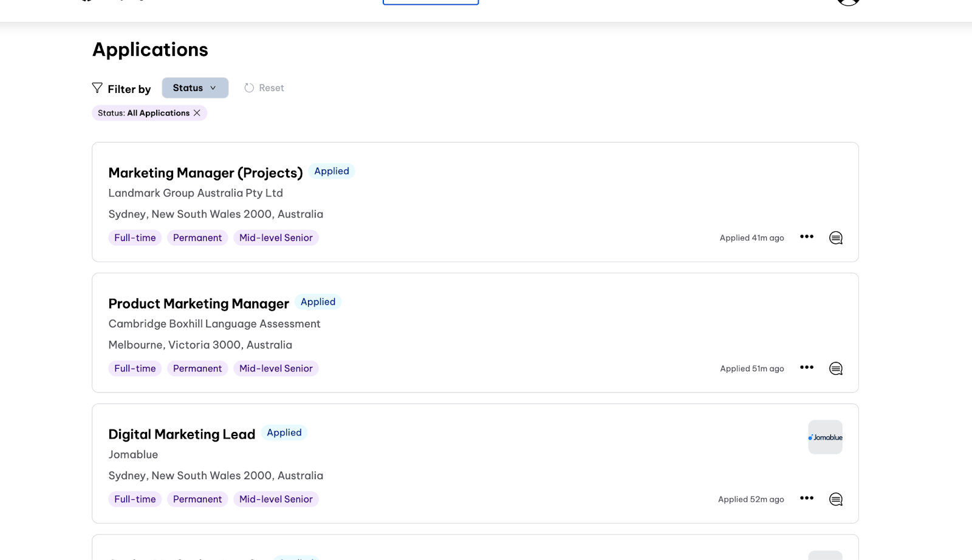Click Permanent tag on Digital Marketing Lead card
This screenshot has height=560, width=972.
[197, 499]
